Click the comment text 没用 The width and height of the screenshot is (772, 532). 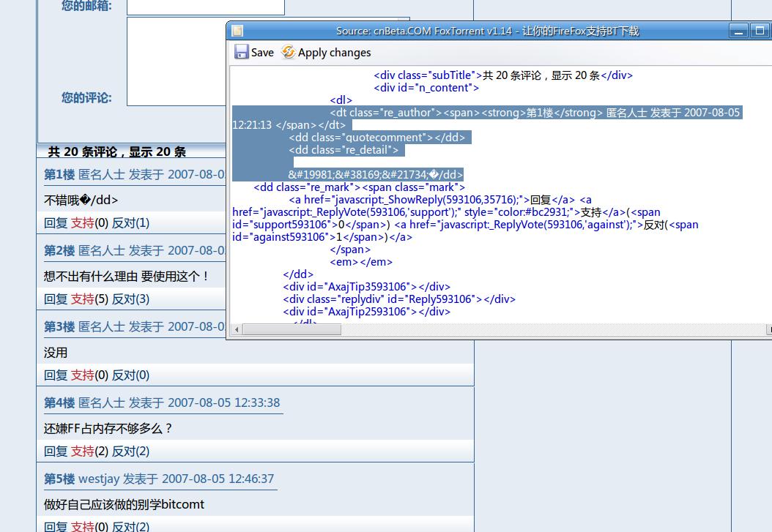(x=56, y=353)
